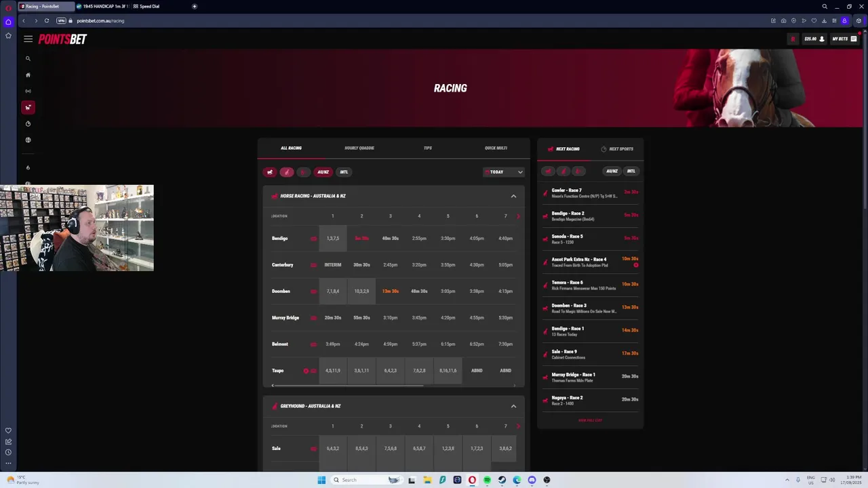868x488 pixels.
Task: Toggle horse filter in Next Racing panel
Action: pyautogui.click(x=548, y=171)
